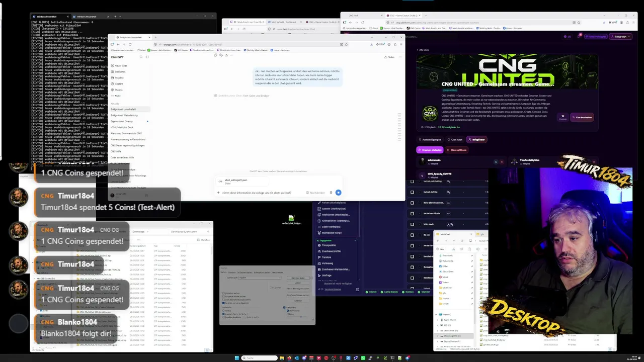The image size is (644, 362).
Task: Open the Versionshinweise link
Action: (x=333, y=289)
